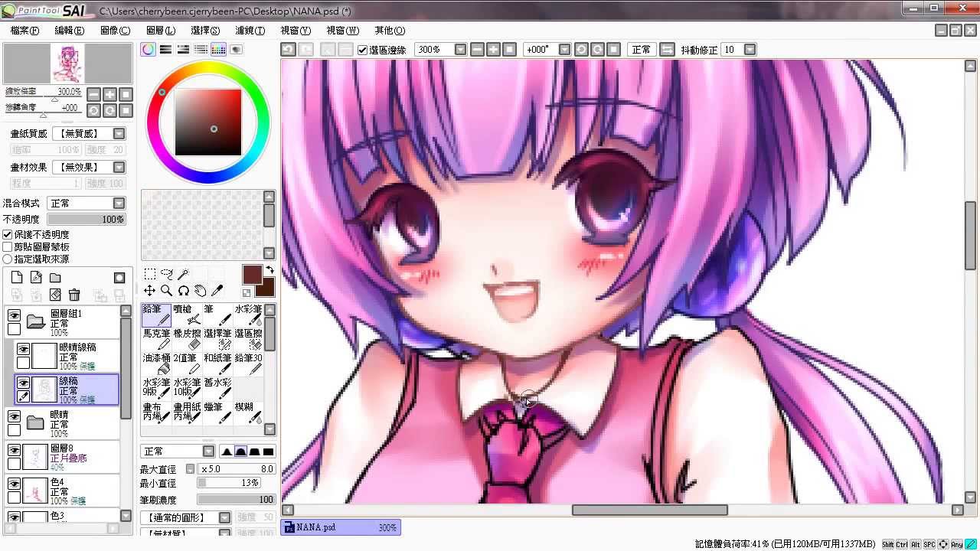Open the 圖層 Layer menu

(160, 31)
